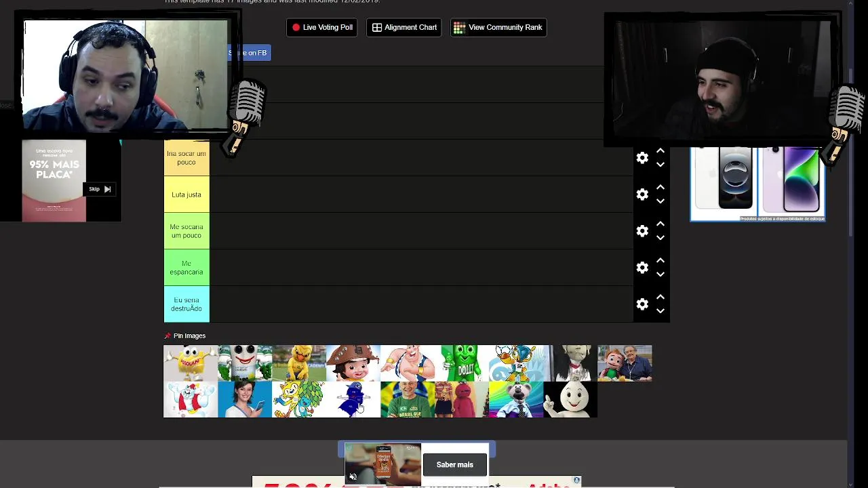
Task: Unmute the bottom video ad
Action: [x=353, y=477]
